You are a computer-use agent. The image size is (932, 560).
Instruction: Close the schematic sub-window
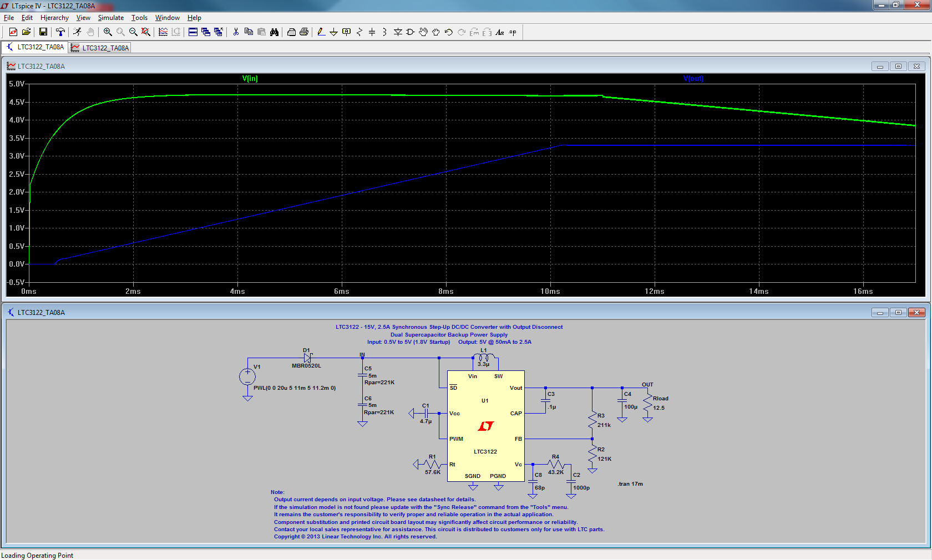[916, 312]
